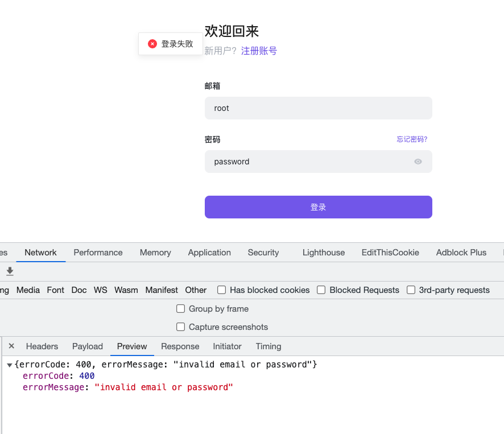Filter requests by Wasm type

click(x=126, y=290)
